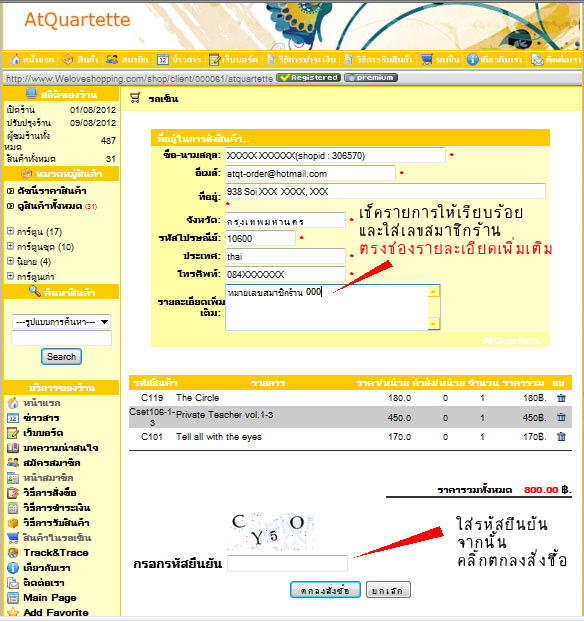Click the name field containing shopid : 306570

(x=335, y=156)
